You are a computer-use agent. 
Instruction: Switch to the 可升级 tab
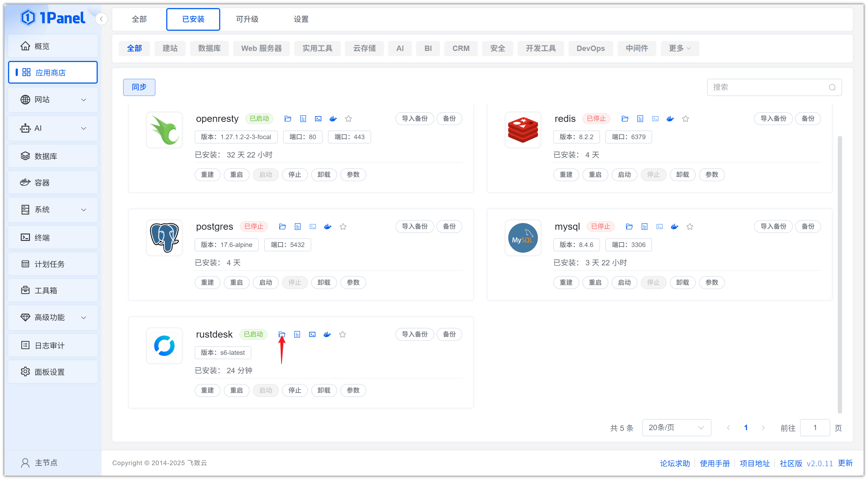pyautogui.click(x=247, y=19)
